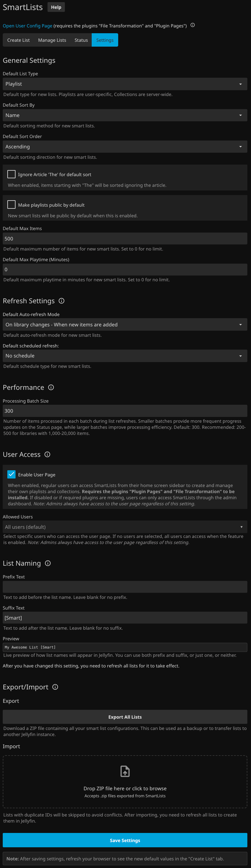Open the User Config Page link

coord(28,26)
